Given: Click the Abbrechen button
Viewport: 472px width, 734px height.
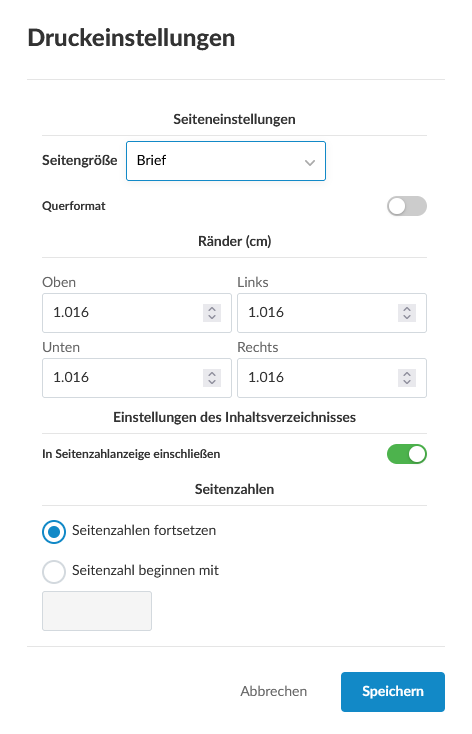Looking at the screenshot, I should tap(273, 691).
